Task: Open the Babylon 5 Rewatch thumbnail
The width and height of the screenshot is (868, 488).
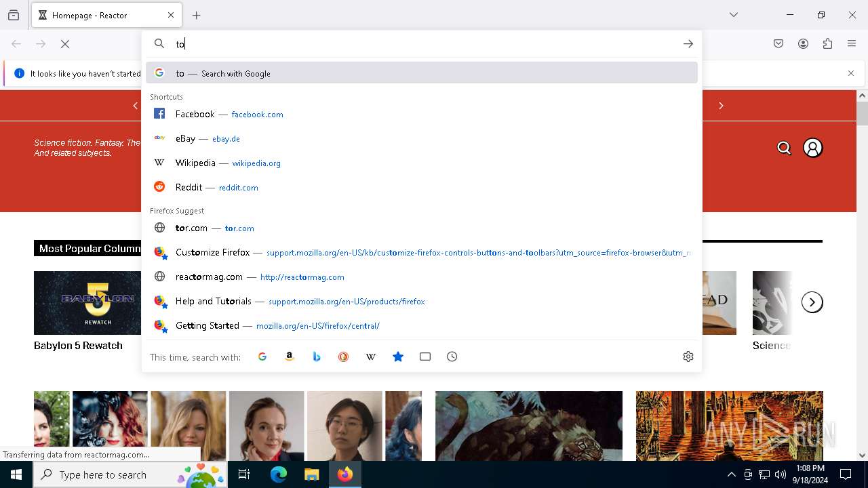Action: coord(87,303)
